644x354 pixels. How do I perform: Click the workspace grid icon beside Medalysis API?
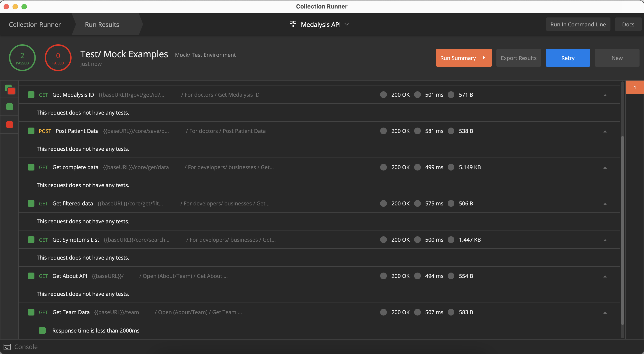[293, 24]
